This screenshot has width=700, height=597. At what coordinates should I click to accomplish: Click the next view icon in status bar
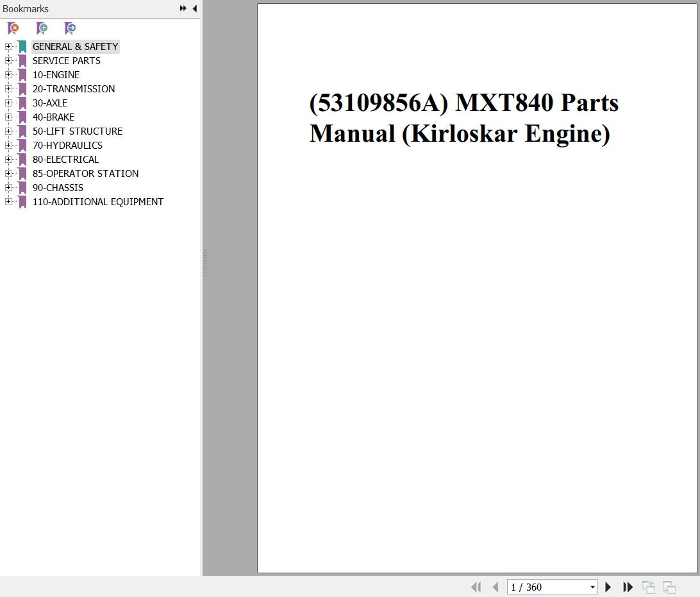click(x=669, y=587)
